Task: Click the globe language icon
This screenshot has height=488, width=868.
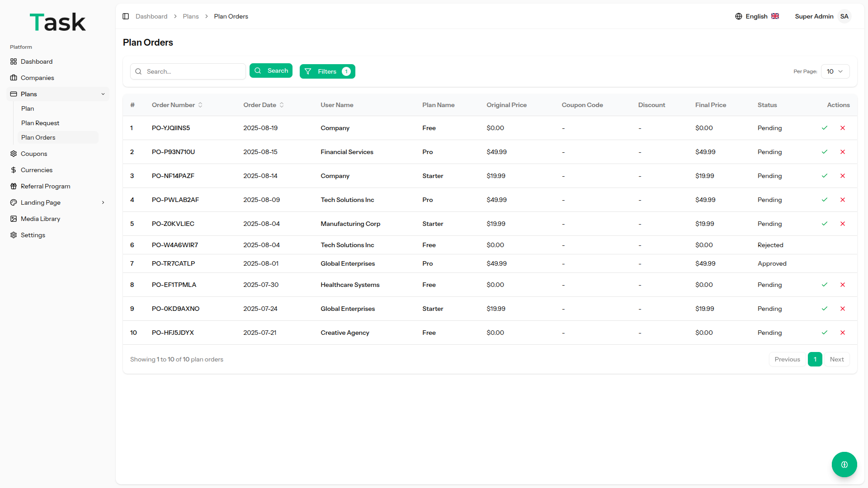Action: (739, 16)
